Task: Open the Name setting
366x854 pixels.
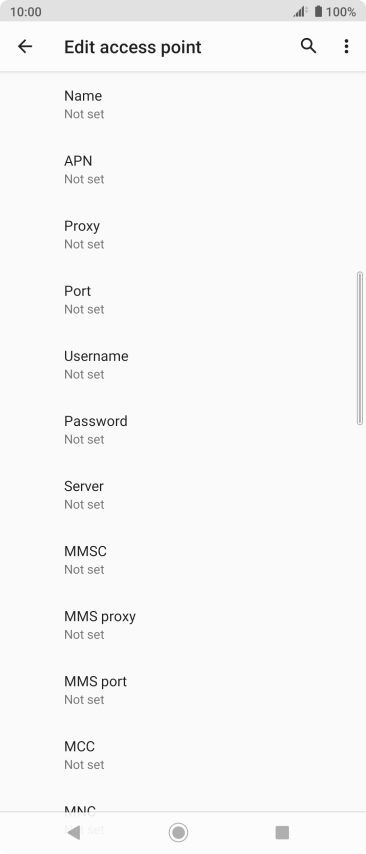Action: tap(183, 105)
